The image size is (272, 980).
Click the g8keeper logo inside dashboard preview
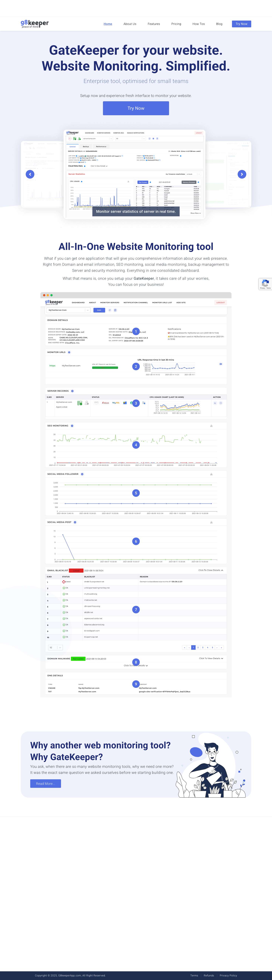click(54, 303)
